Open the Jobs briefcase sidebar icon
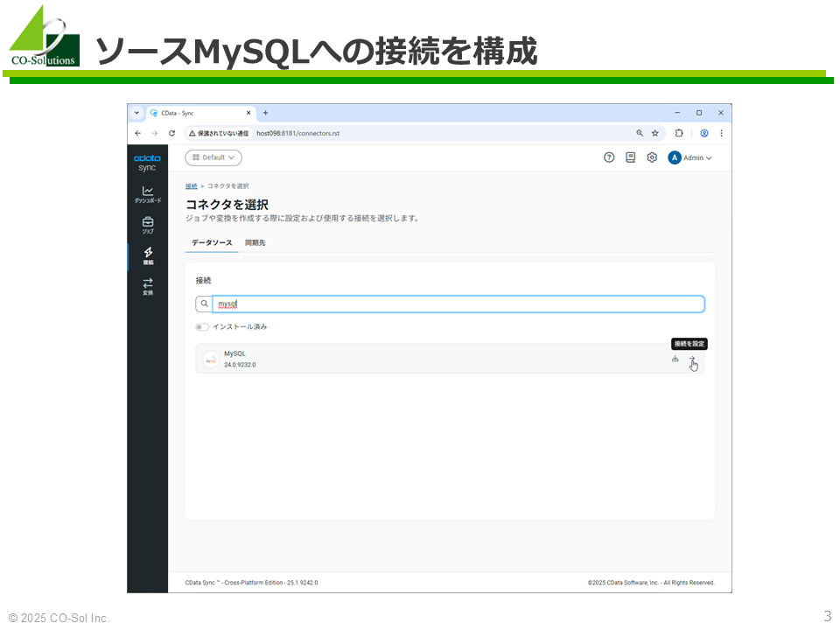The image size is (840, 630). pos(148,225)
